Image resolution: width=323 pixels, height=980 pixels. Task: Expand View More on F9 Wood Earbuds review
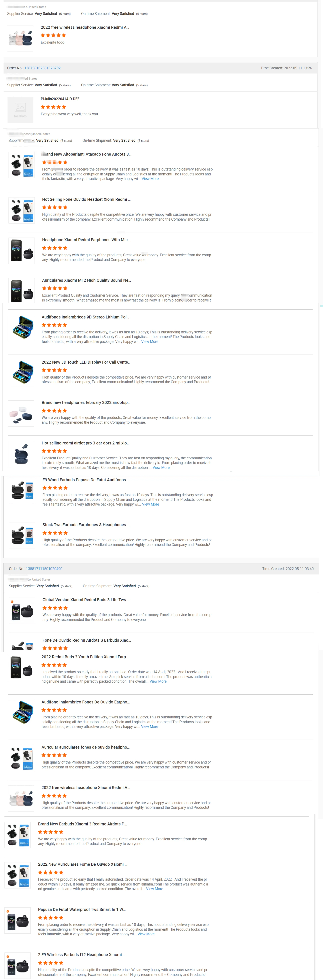pos(150,504)
